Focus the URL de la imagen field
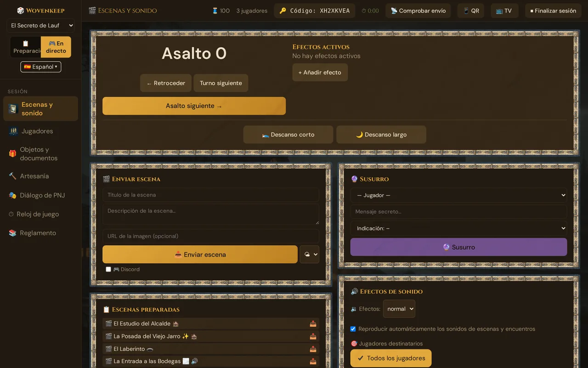The width and height of the screenshot is (588, 368). 210,236
